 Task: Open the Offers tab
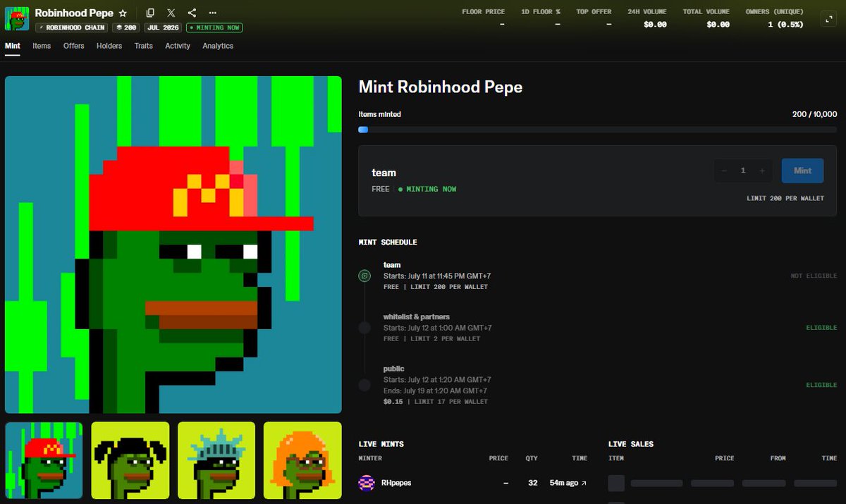coord(74,46)
